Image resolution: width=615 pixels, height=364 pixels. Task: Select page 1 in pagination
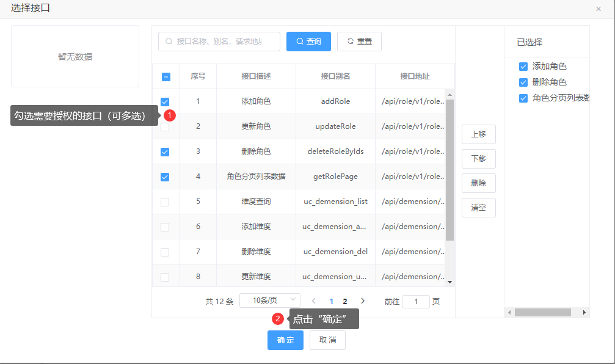pyautogui.click(x=332, y=301)
